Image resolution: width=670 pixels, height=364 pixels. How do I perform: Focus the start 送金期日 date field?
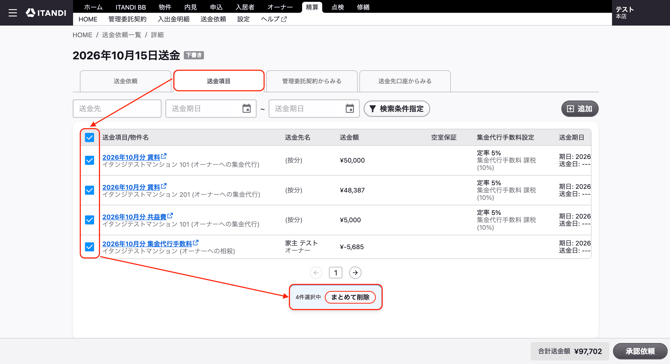[x=211, y=109]
